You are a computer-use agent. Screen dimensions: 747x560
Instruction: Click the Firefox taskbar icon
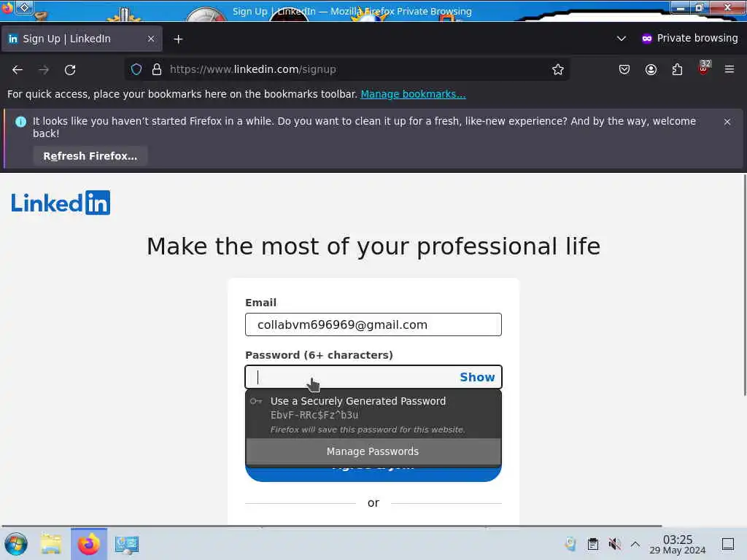pyautogui.click(x=89, y=544)
